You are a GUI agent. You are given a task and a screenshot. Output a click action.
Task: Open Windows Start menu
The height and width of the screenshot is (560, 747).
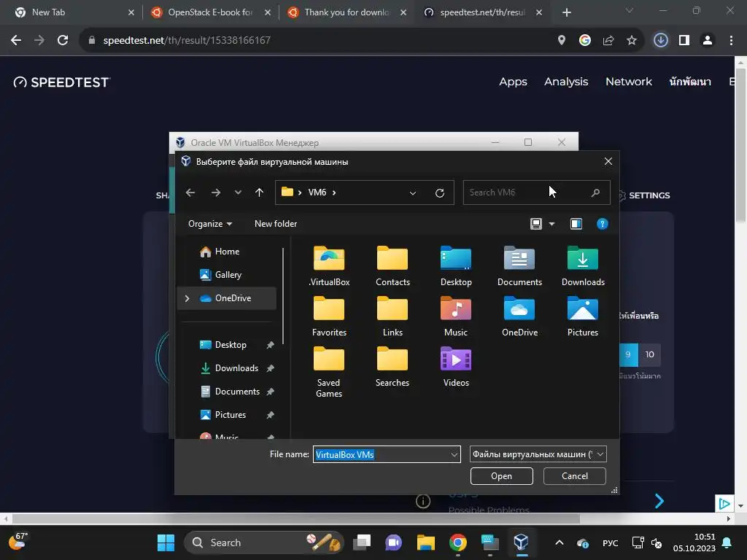click(x=166, y=542)
